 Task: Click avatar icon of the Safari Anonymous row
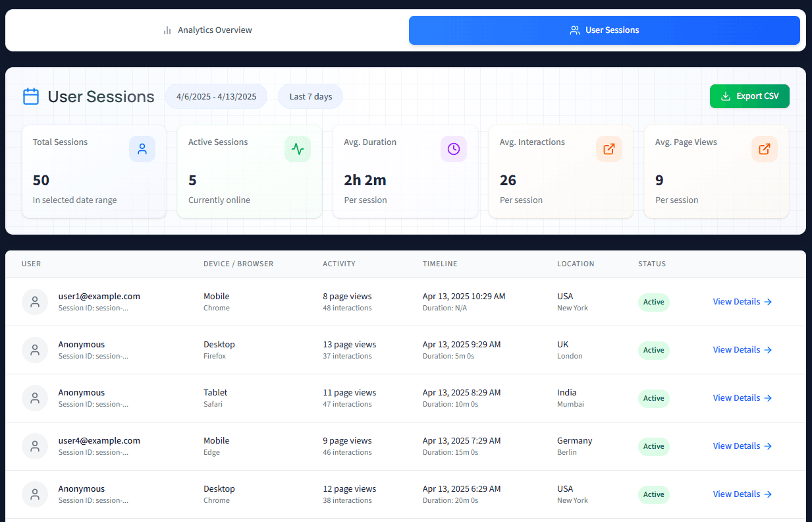[x=35, y=398]
